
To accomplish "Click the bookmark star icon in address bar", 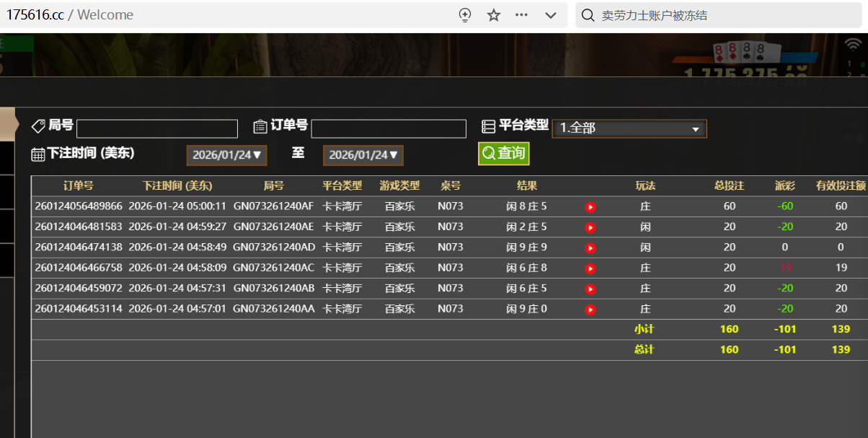I will pyautogui.click(x=494, y=15).
